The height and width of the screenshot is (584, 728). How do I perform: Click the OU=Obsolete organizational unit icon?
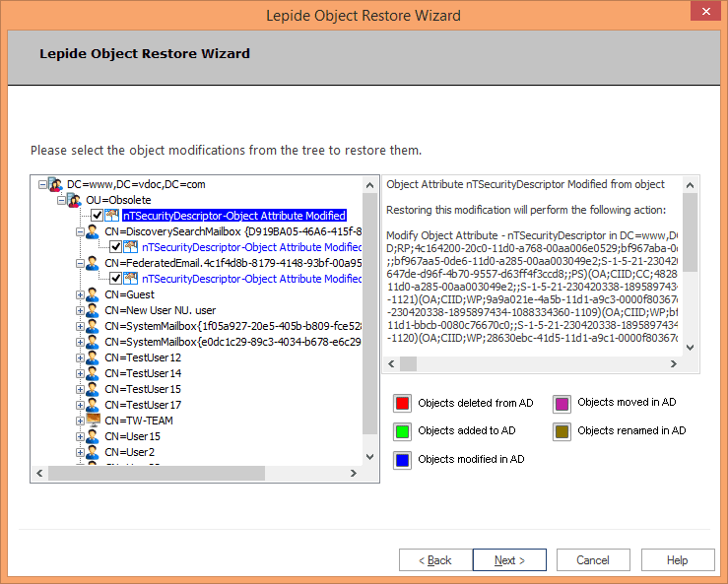[74, 201]
